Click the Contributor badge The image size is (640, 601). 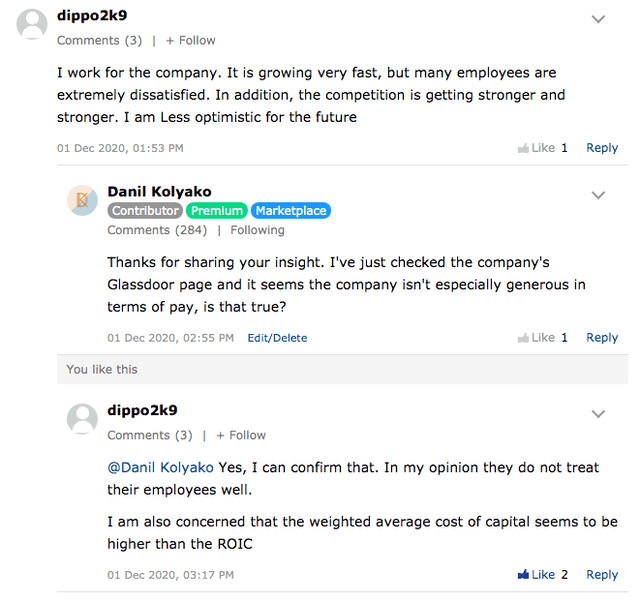(x=145, y=211)
